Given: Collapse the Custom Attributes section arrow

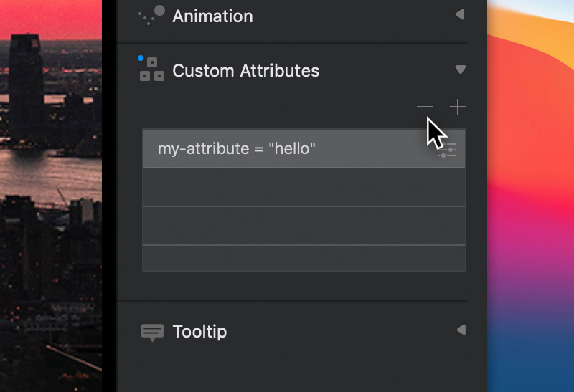Looking at the screenshot, I should (460, 70).
